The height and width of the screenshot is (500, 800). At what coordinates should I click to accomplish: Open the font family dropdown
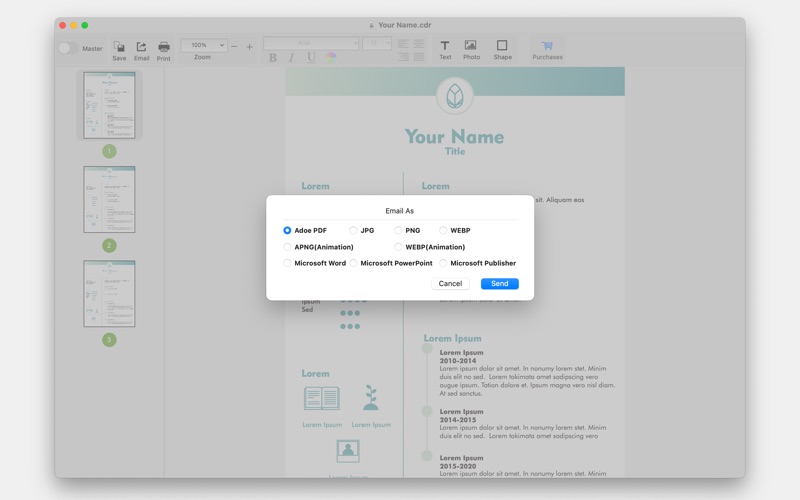pyautogui.click(x=311, y=43)
